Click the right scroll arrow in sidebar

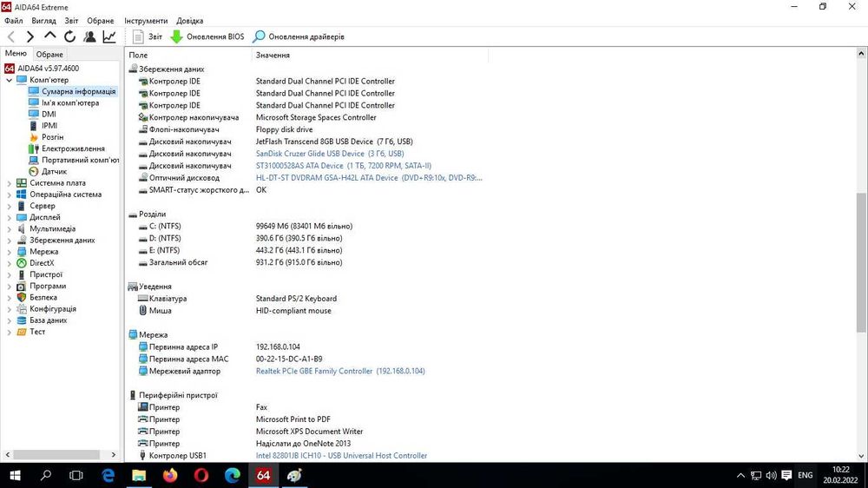click(x=114, y=455)
